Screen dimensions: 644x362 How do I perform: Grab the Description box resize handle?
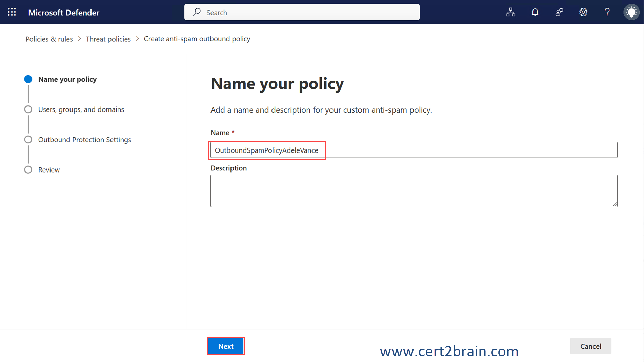tap(615, 204)
